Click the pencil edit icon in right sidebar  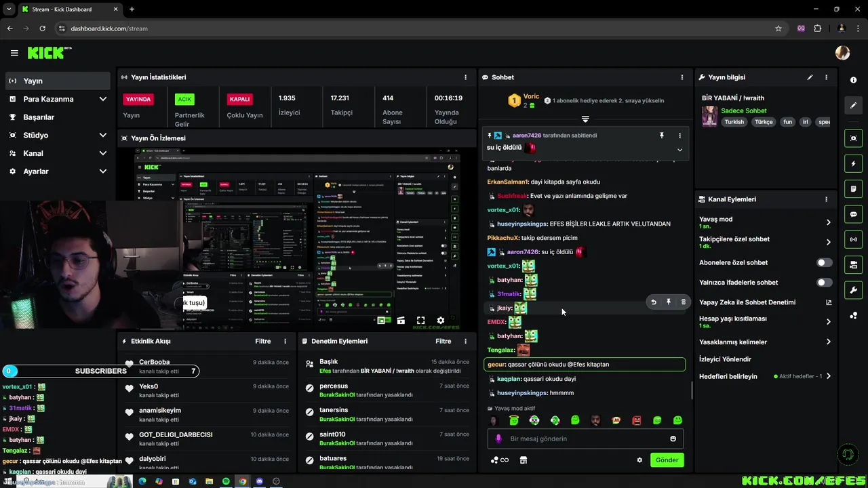853,106
